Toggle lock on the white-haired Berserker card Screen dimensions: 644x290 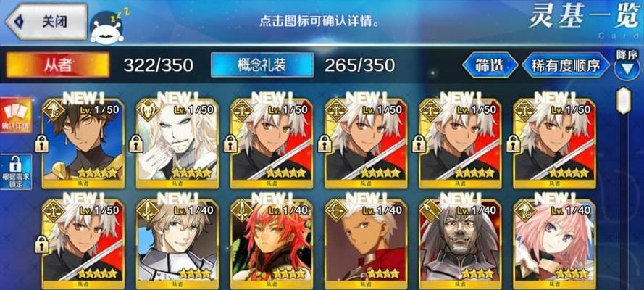pyautogui.click(x=136, y=144)
